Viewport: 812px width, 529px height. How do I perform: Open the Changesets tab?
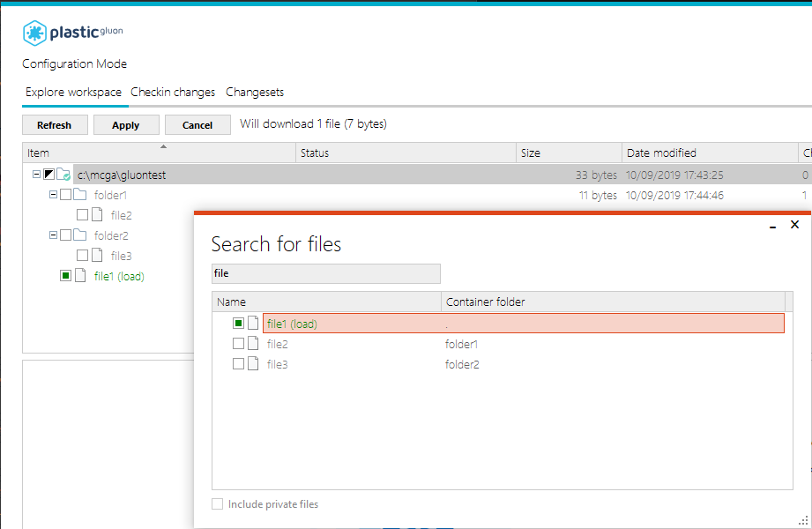coord(255,92)
